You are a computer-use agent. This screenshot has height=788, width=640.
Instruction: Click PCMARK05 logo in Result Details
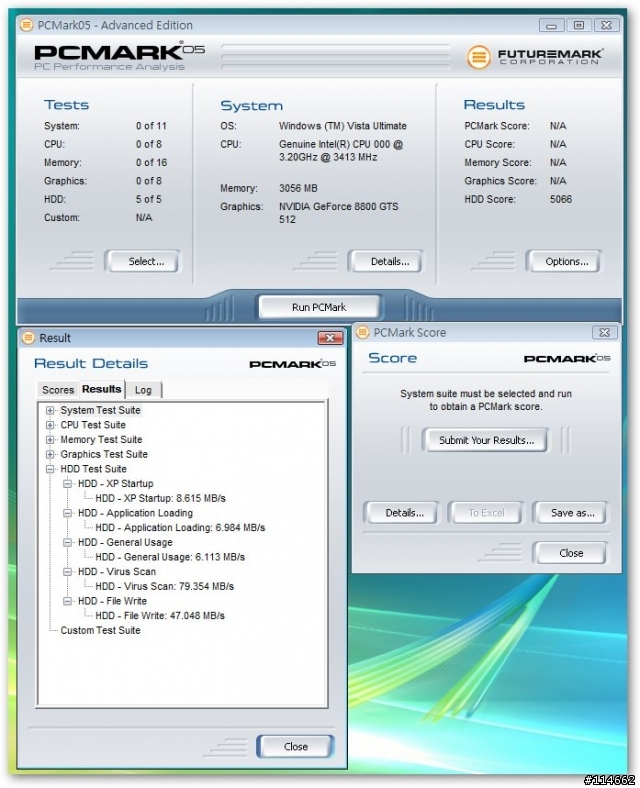pos(292,363)
